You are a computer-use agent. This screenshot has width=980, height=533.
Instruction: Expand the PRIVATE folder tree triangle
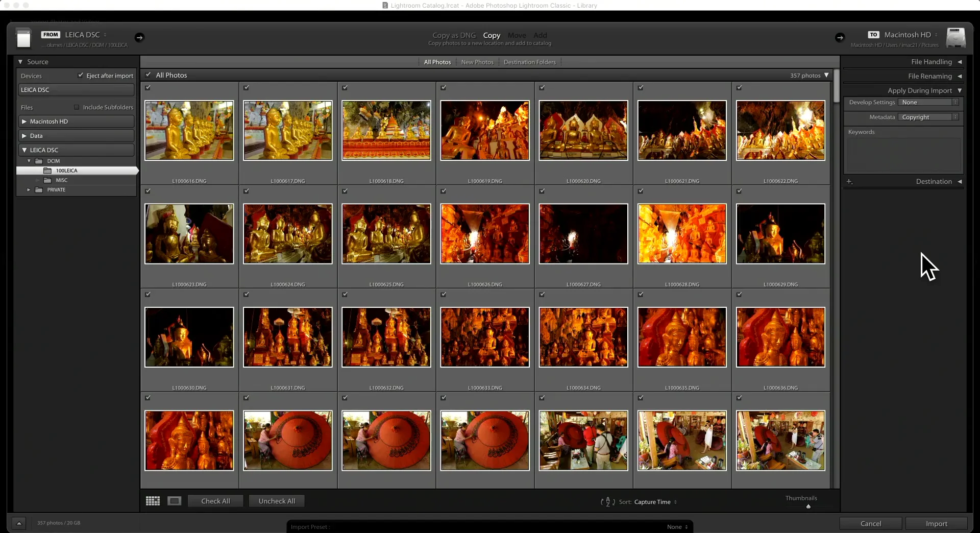[29, 190]
